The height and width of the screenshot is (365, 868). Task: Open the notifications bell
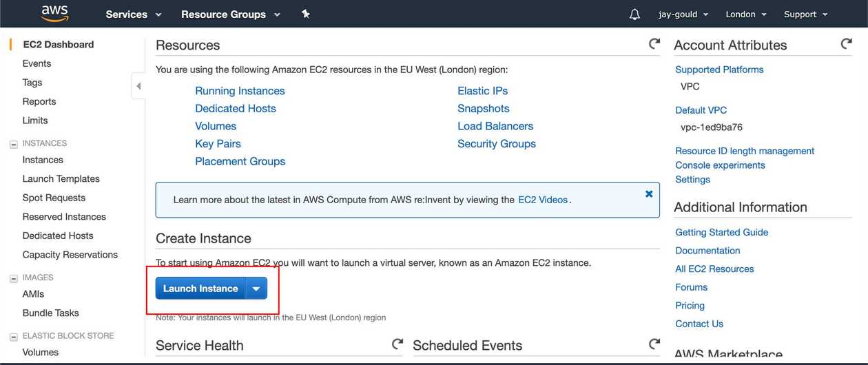click(x=634, y=14)
